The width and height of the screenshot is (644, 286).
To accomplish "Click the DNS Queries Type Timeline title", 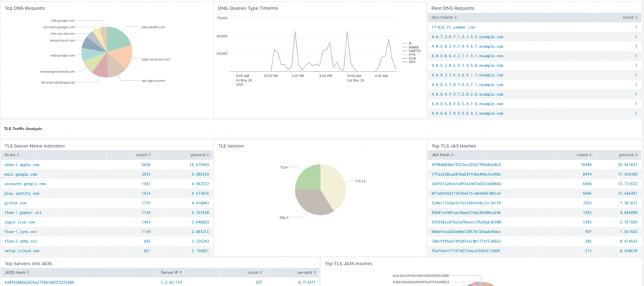I will click(x=248, y=8).
